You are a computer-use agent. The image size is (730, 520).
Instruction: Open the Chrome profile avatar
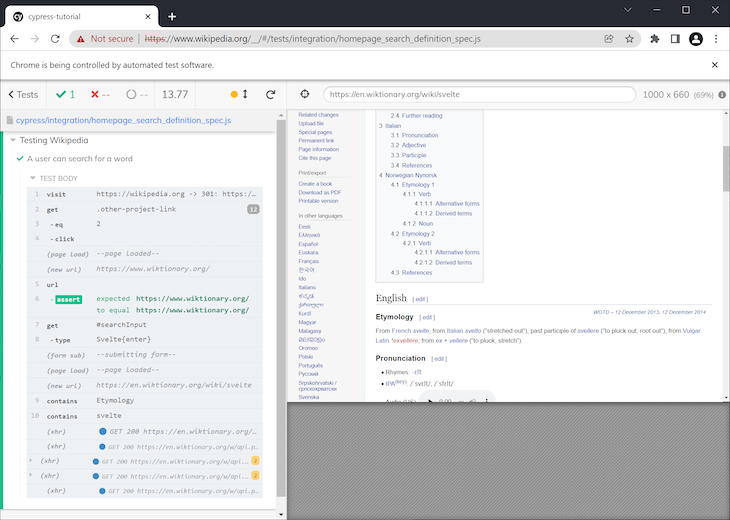click(x=696, y=39)
